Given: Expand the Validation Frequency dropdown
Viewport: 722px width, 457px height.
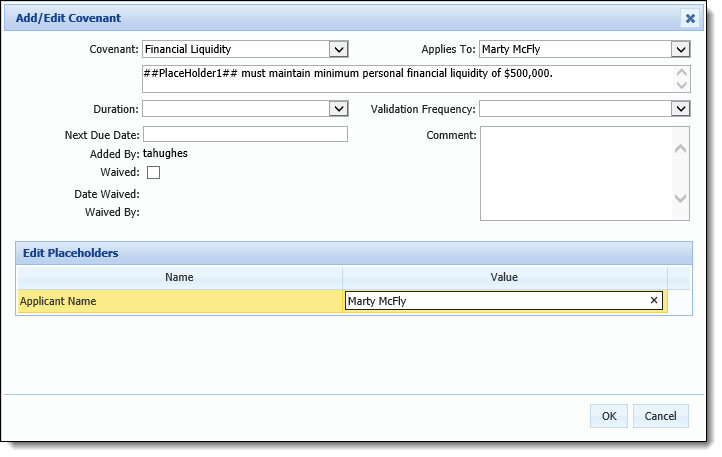Looking at the screenshot, I should 681,109.
